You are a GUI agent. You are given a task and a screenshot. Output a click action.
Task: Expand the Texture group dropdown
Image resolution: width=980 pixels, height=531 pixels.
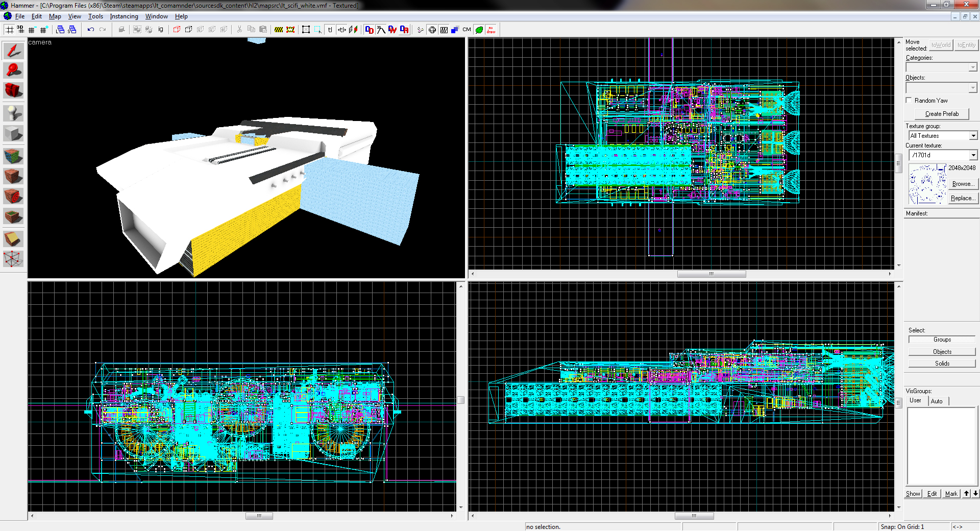(973, 136)
